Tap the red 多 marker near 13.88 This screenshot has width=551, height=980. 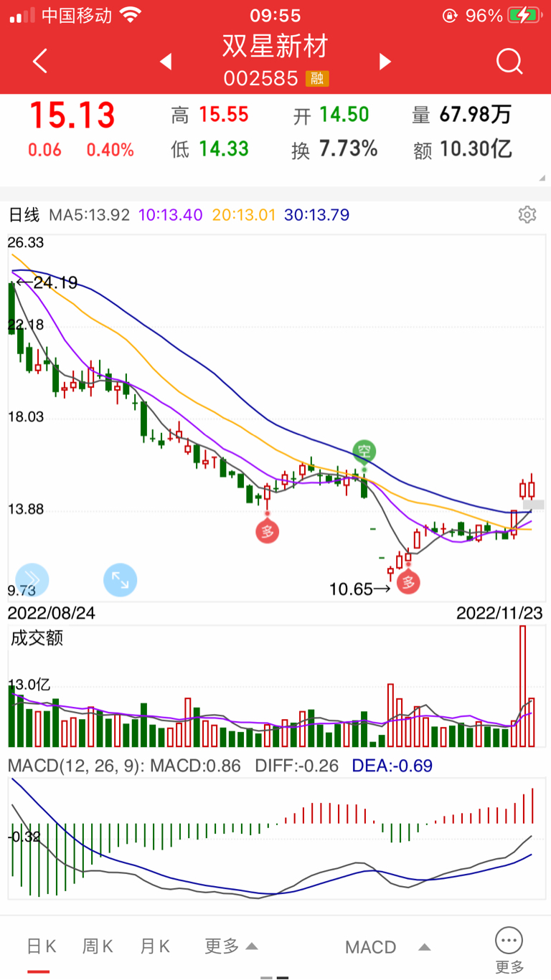(x=268, y=532)
